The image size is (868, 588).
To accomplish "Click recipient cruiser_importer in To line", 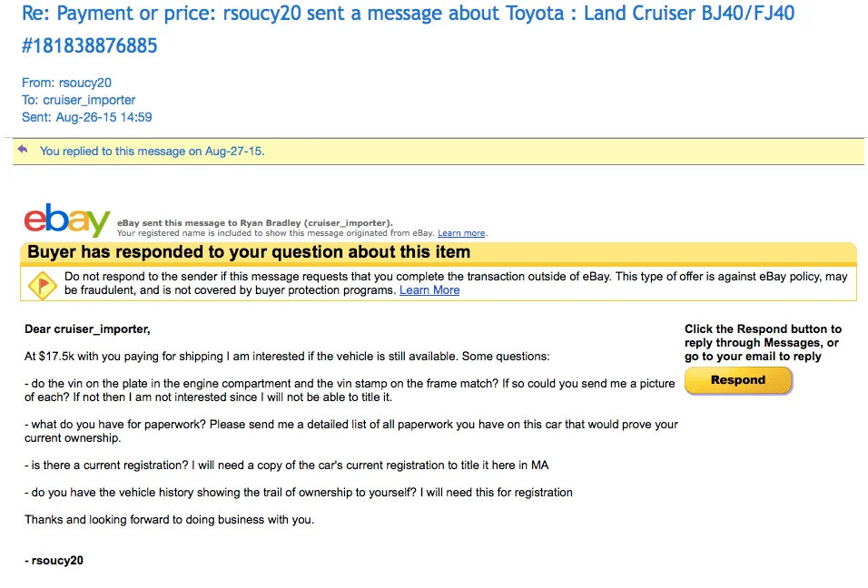I will tap(89, 100).
